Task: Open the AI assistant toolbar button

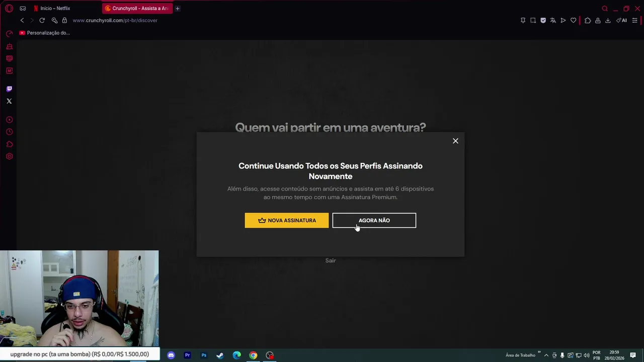Action: click(x=621, y=20)
